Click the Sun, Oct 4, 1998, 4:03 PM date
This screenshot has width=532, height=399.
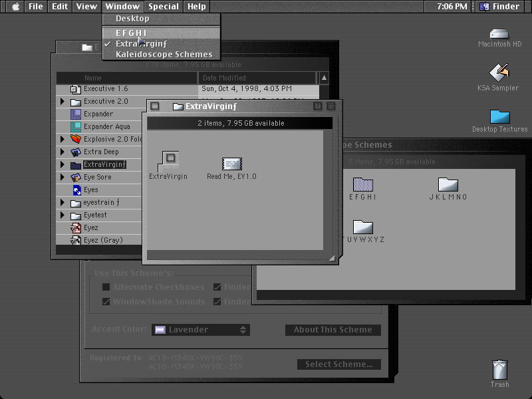pos(247,89)
